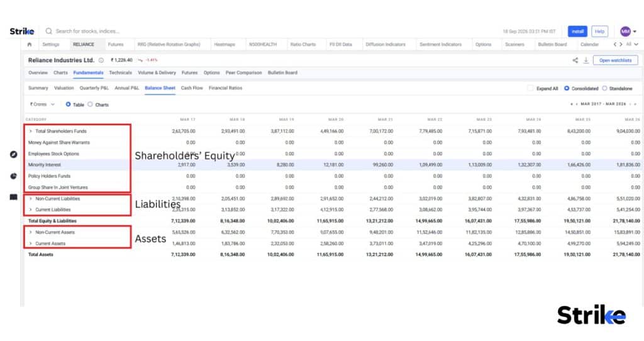644x341 pixels.
Task: Open the Volume & Delivery tab
Action: (x=157, y=73)
